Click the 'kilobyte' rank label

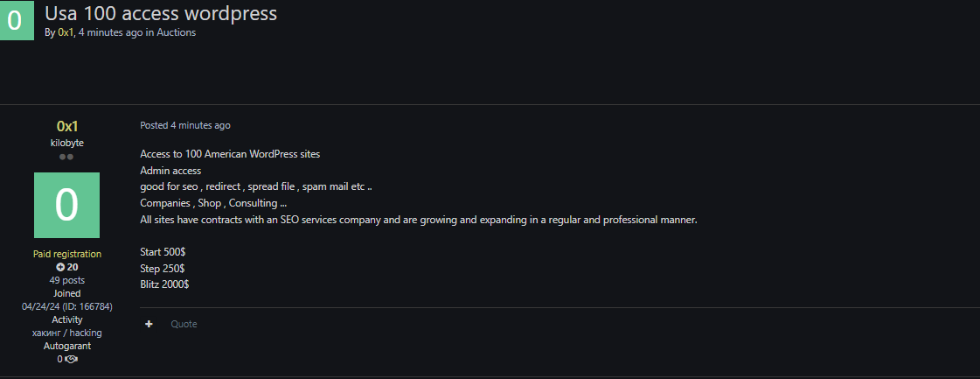coord(66,142)
